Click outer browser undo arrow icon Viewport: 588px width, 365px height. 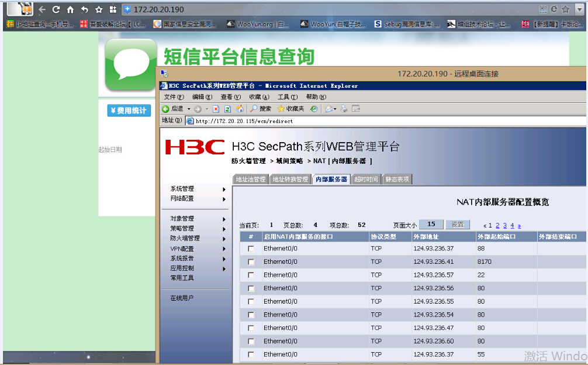84,9
